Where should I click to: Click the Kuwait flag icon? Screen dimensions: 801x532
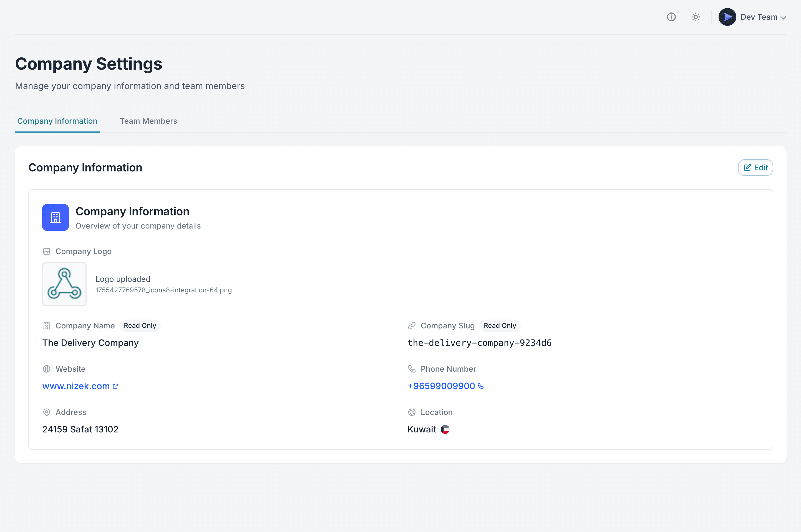coord(445,429)
